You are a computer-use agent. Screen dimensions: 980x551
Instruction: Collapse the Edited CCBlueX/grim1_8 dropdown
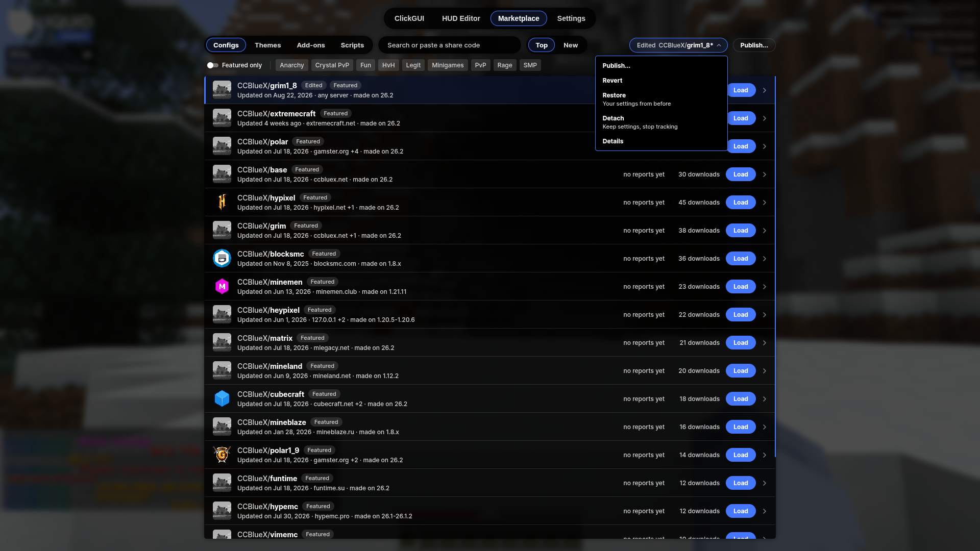point(678,45)
